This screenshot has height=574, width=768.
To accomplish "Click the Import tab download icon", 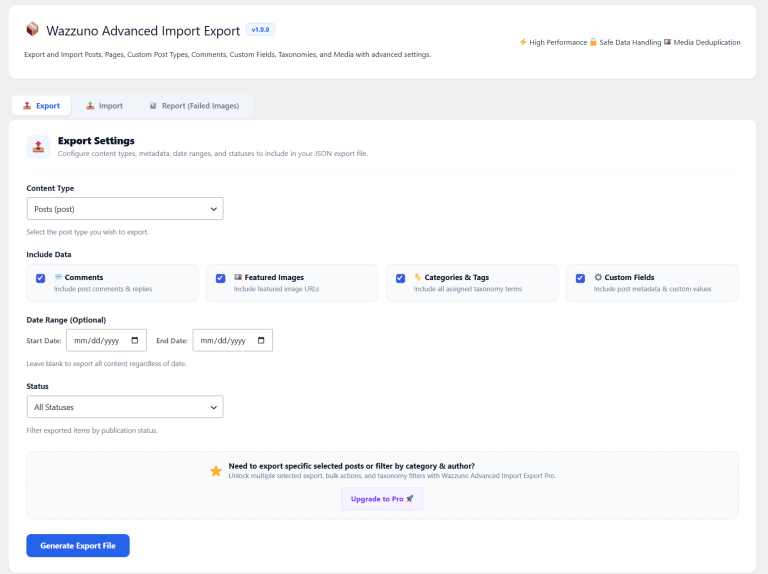I will (x=90, y=106).
